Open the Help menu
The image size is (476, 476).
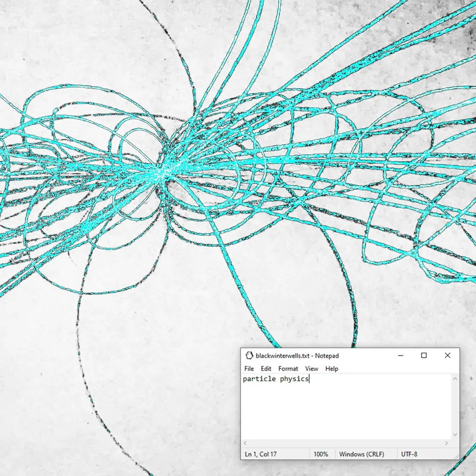(x=332, y=368)
